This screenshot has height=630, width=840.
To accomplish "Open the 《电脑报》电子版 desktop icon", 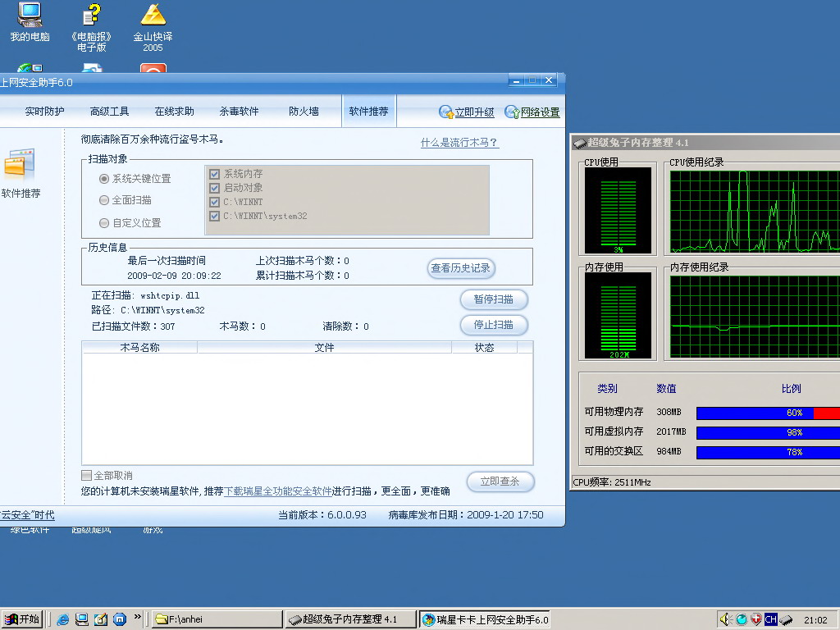I will (x=92, y=27).
